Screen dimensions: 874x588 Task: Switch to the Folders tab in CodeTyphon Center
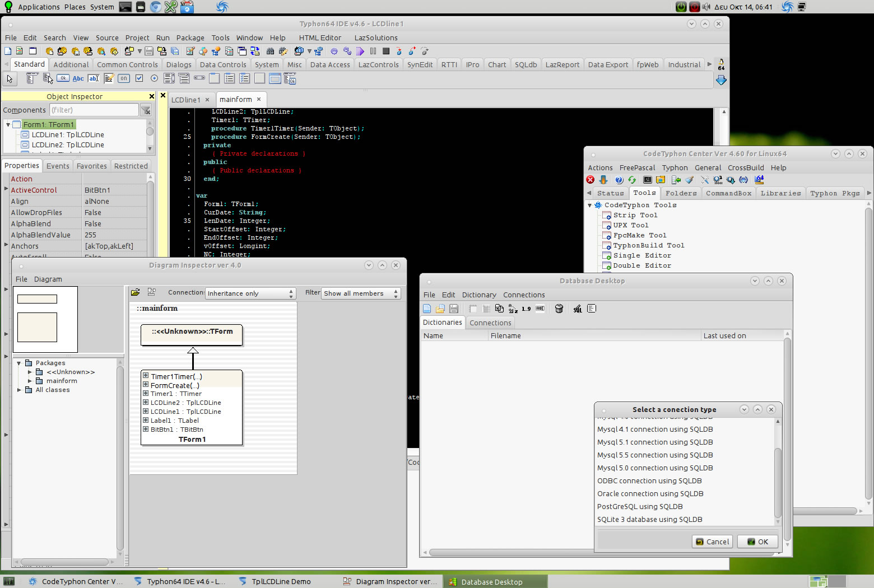(681, 193)
